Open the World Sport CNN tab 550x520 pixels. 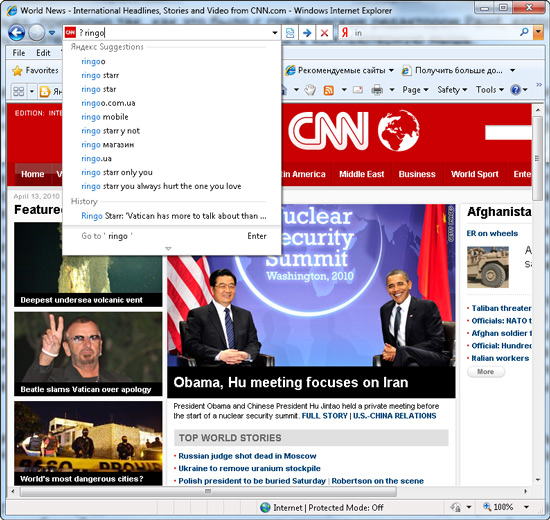(x=475, y=174)
